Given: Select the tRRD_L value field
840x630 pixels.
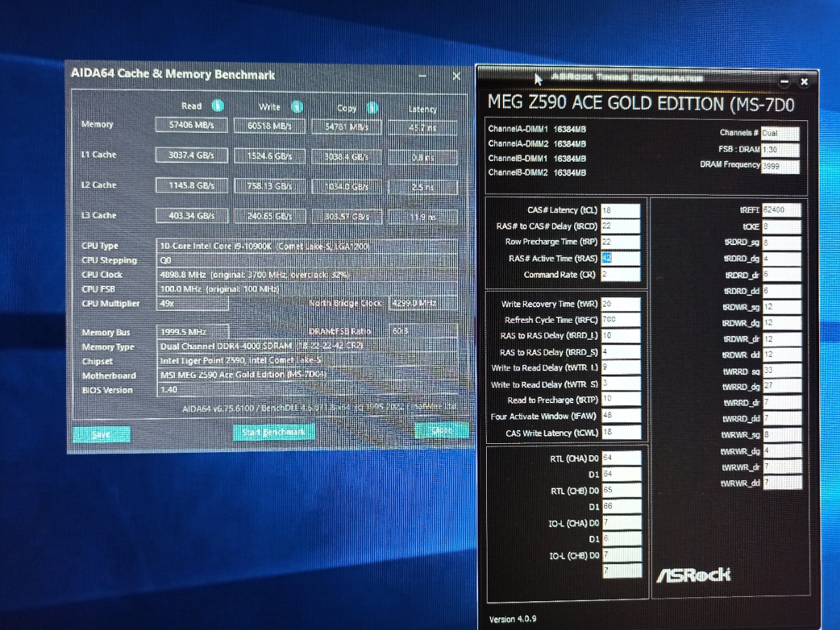Looking at the screenshot, I should click(x=620, y=336).
